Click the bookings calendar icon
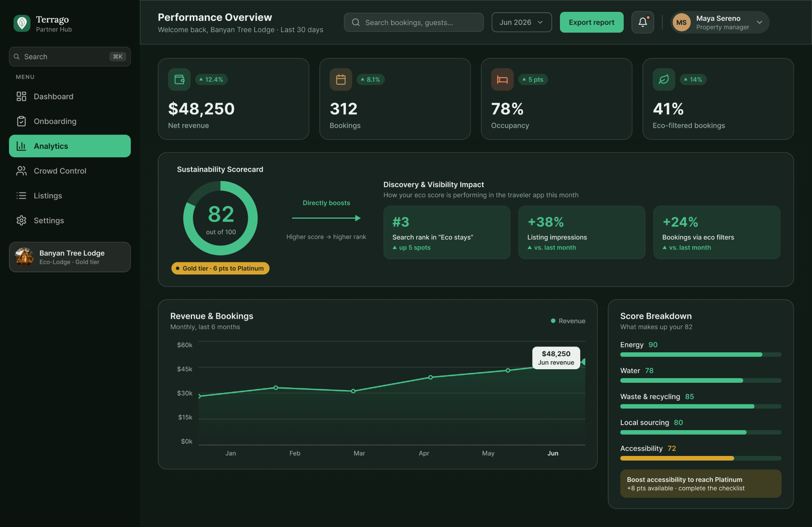Viewport: 812px width, 527px height. (341, 80)
